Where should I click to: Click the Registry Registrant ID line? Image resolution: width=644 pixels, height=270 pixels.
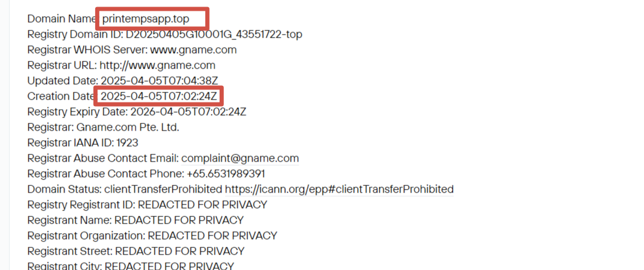coord(148,204)
